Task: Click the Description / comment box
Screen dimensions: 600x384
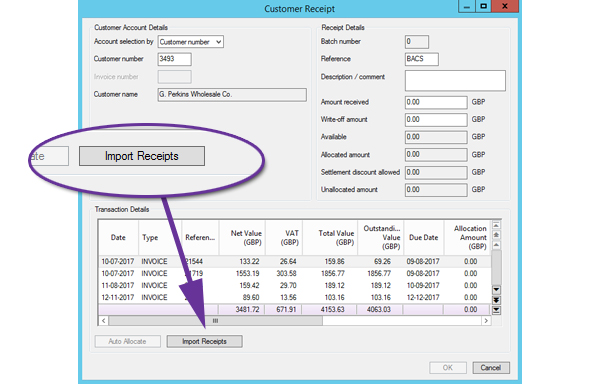Action: coord(455,80)
